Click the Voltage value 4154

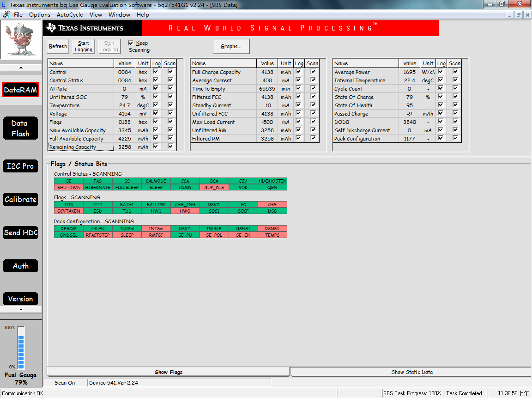[x=125, y=114]
